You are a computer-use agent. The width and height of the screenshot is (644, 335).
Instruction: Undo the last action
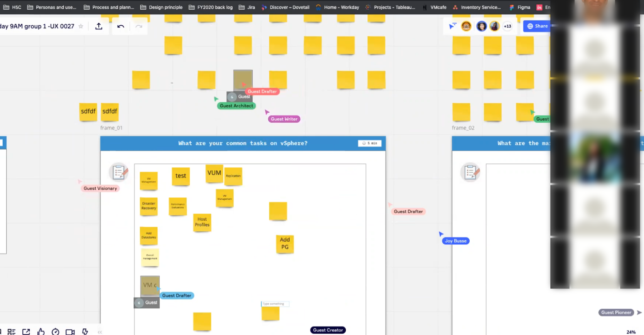tap(121, 26)
